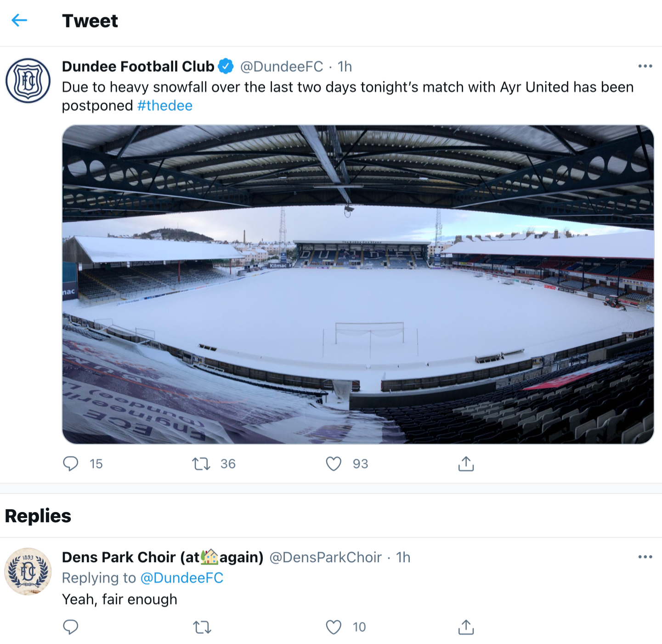Viewport: 662px width, 644px height.
Task: Like the "Yeah, fair enough" reply
Action: 334,627
